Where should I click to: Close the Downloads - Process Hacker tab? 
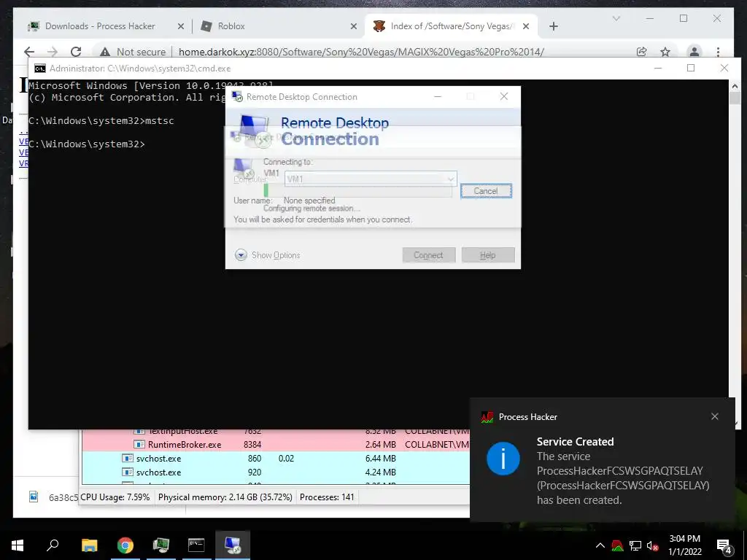coord(181,27)
